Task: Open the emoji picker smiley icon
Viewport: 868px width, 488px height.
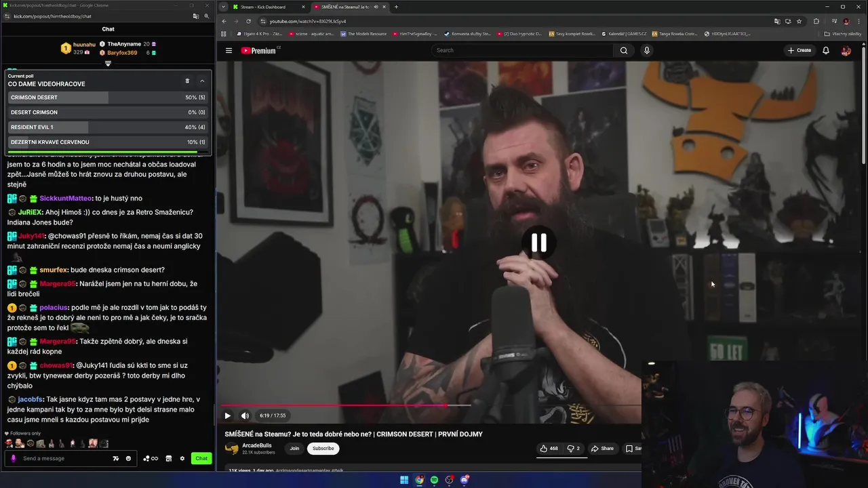Action: (x=128, y=459)
